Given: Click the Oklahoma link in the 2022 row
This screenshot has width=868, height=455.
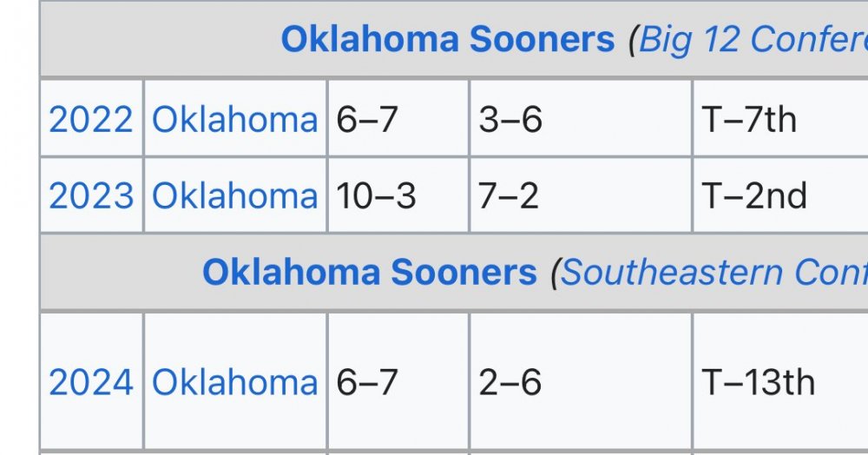Looking at the screenshot, I should 235,119.
